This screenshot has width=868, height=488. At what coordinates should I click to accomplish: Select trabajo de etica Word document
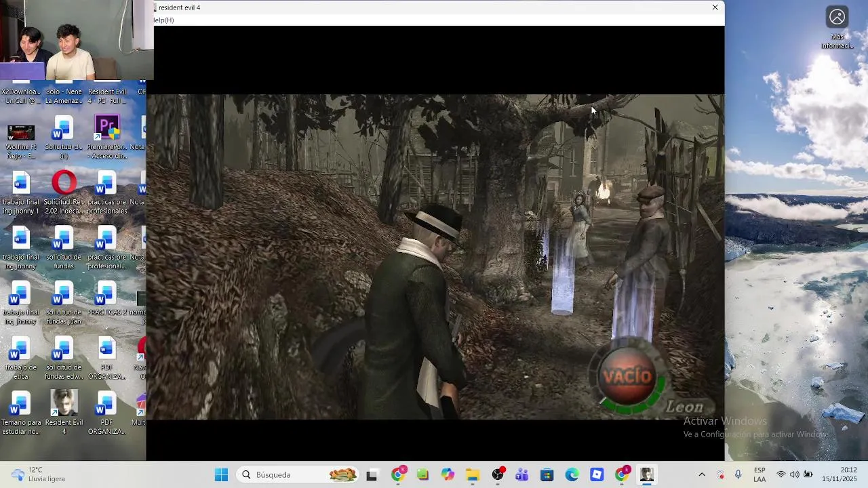point(21,359)
